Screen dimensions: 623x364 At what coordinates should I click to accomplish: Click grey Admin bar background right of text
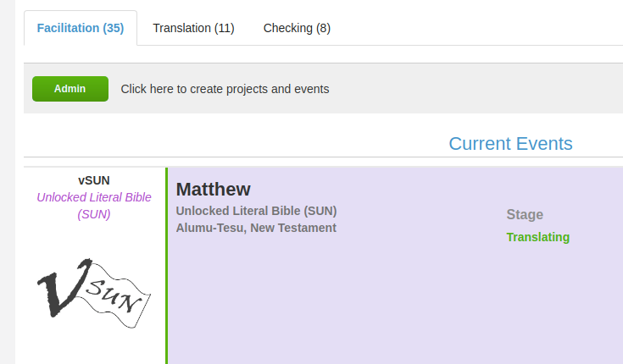coord(476,89)
